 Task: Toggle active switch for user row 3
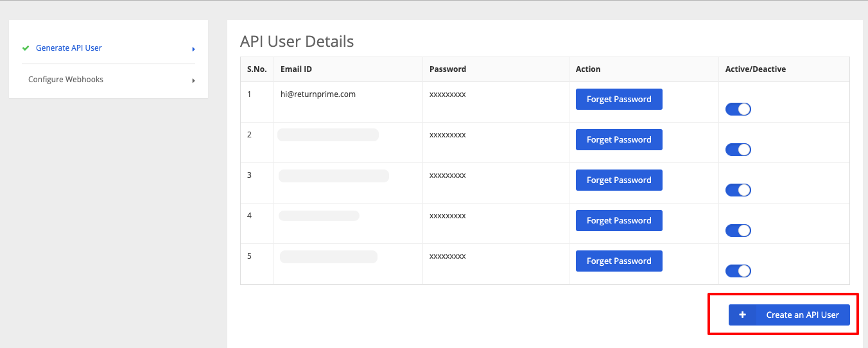tap(738, 190)
